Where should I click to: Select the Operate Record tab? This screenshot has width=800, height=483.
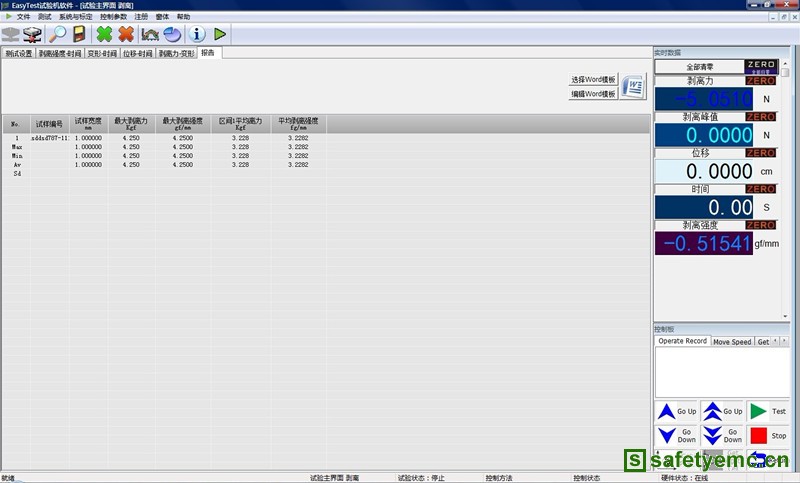coord(682,341)
